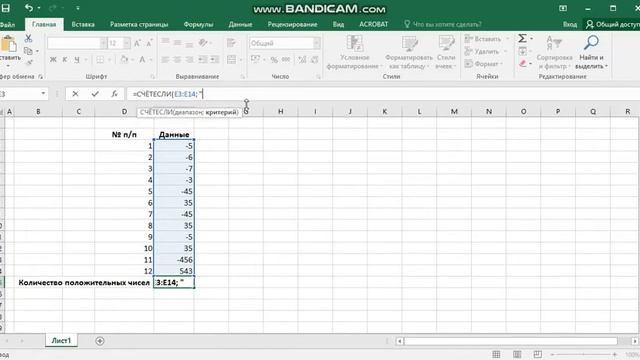Open the borders button
Viewport: 640px width, 360px height.
[x=100, y=60]
